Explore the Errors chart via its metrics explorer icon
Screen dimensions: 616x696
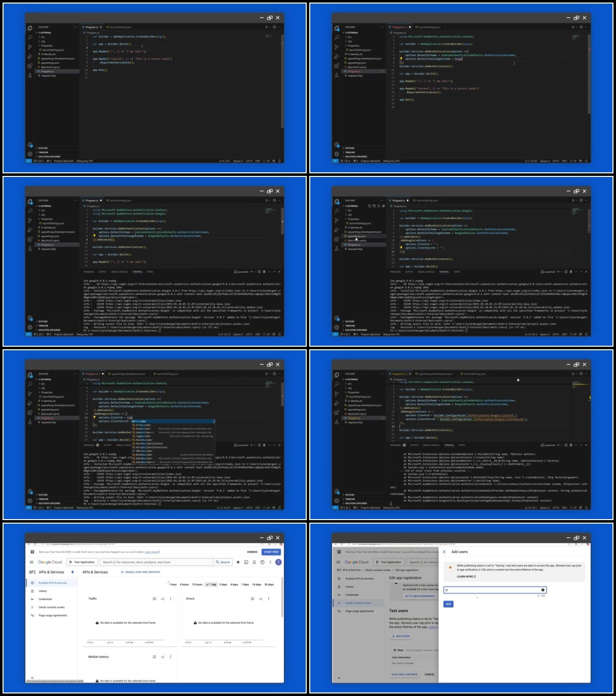click(x=261, y=599)
